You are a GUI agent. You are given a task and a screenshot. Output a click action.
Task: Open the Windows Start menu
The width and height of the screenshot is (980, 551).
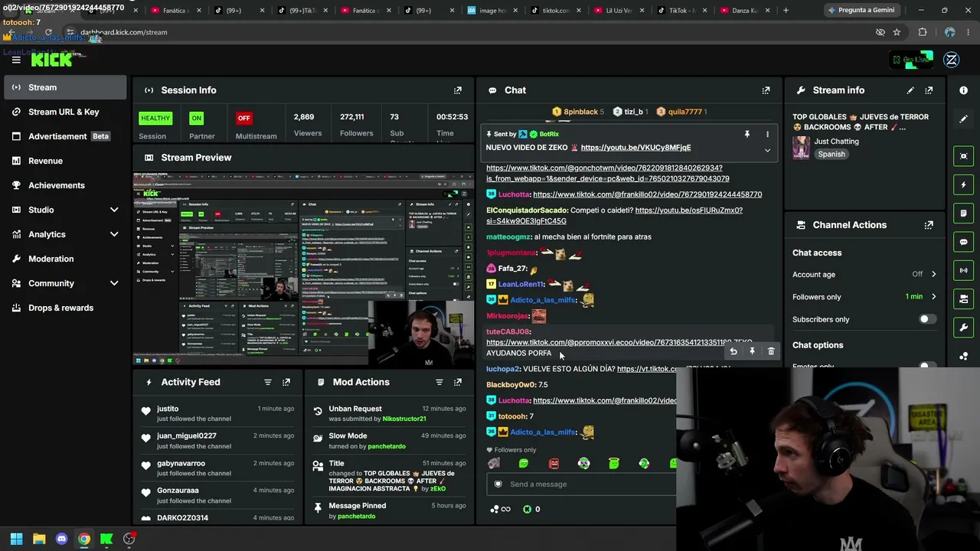(x=16, y=539)
